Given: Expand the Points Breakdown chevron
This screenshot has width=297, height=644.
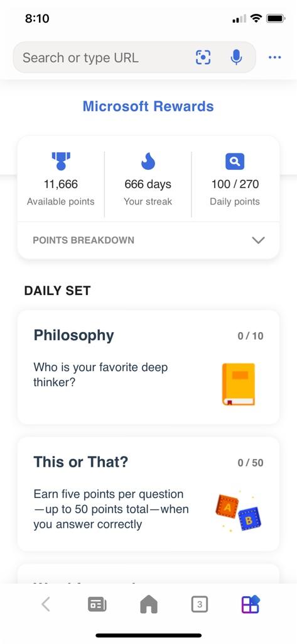Looking at the screenshot, I should point(258,240).
